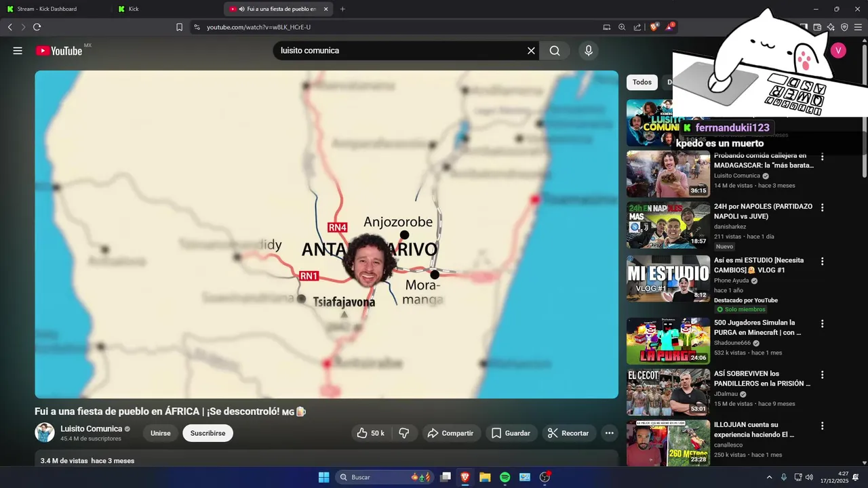
Task: Open more actions ellipsis under video
Action: point(610,433)
